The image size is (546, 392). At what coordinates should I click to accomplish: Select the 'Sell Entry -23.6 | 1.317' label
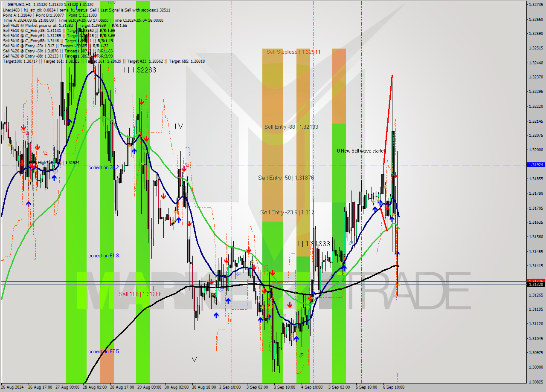click(x=287, y=212)
